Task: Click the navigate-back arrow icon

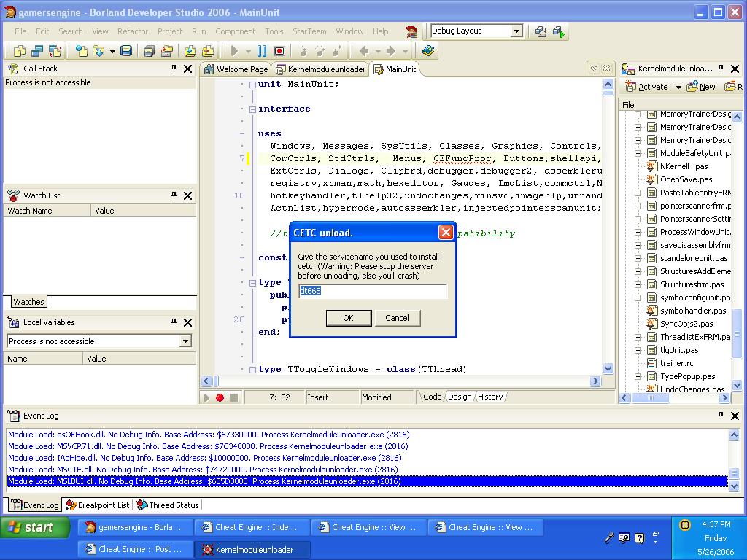Action: pos(364,51)
